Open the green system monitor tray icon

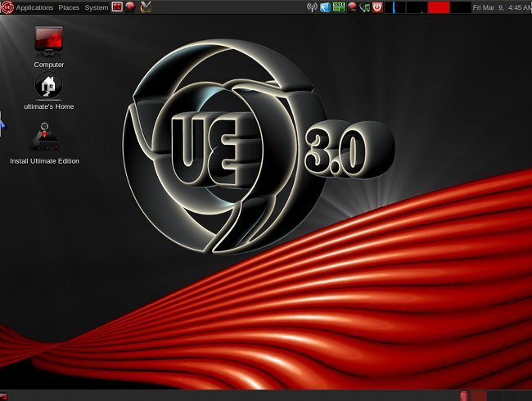[x=338, y=7]
